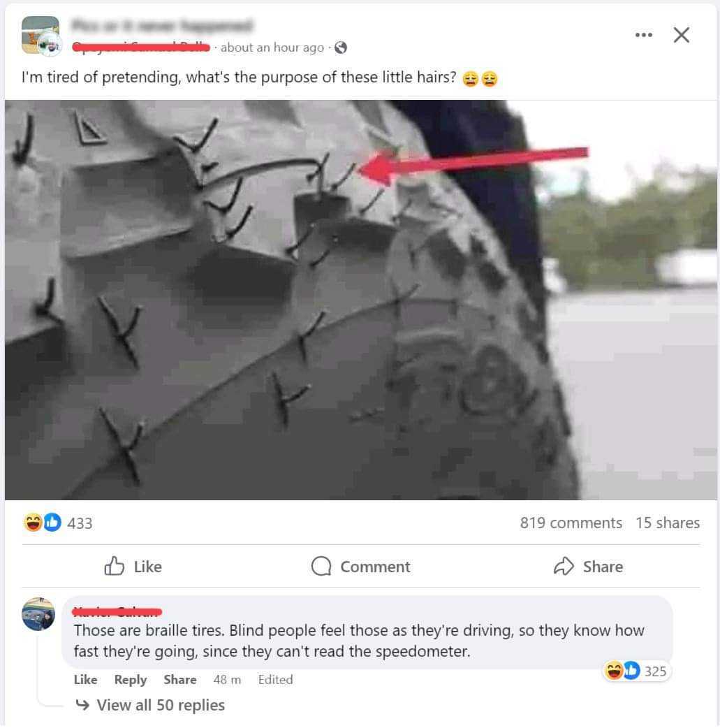Open the tire photo in the post
This screenshot has width=720, height=728.
(360, 300)
